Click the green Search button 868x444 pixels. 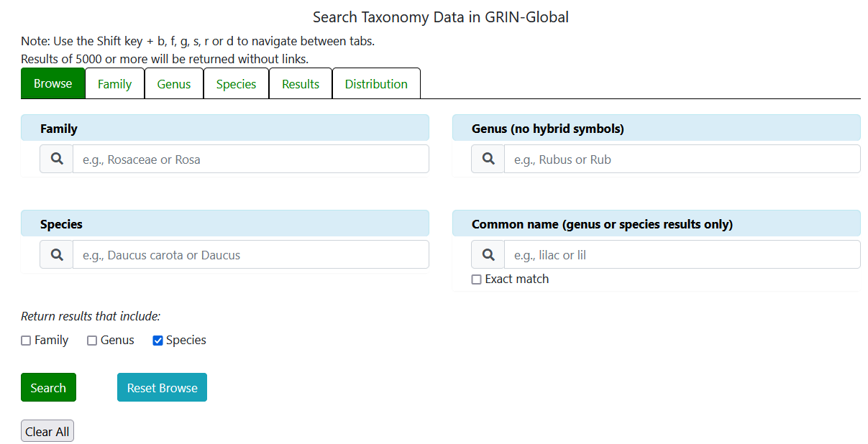(x=48, y=387)
